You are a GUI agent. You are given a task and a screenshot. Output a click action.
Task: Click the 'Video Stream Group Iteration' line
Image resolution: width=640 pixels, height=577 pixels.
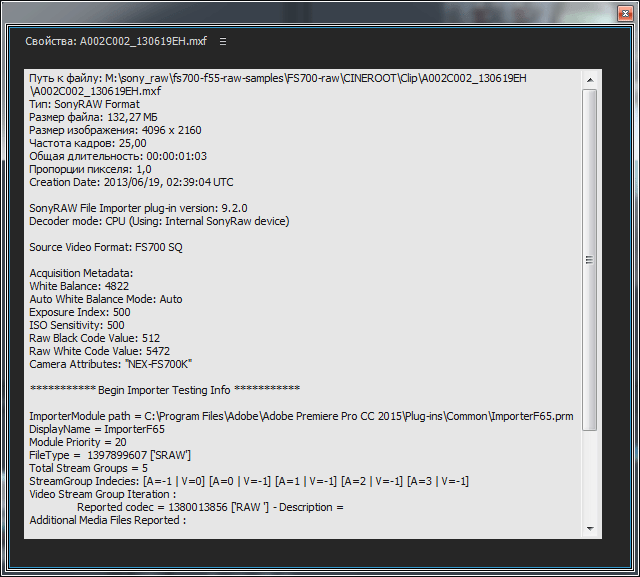(x=103, y=494)
